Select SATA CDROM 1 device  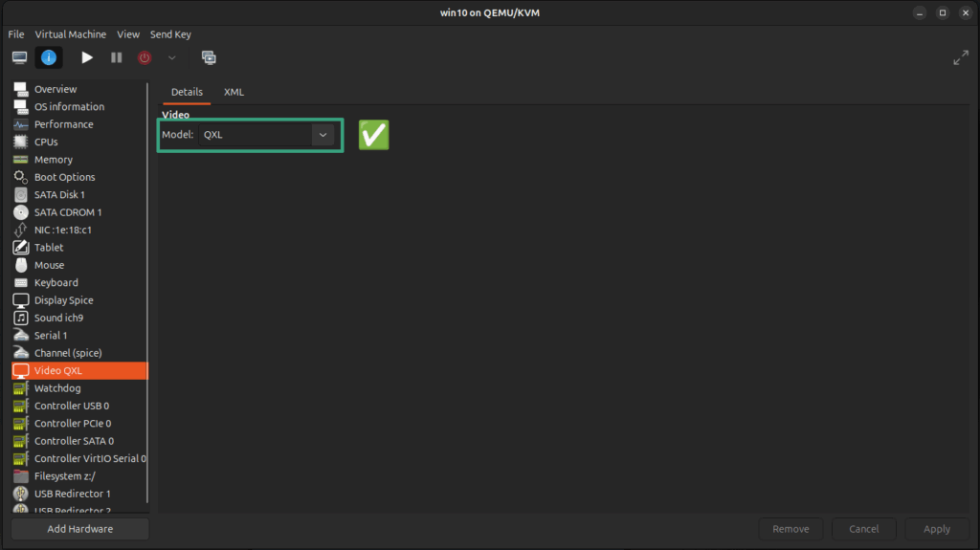(79, 212)
